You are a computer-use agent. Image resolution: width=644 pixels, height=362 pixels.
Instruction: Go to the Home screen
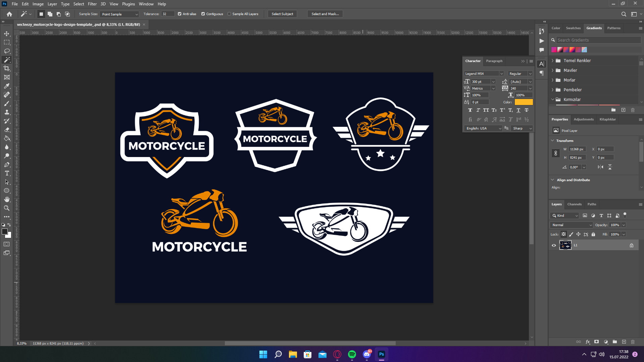point(9,14)
